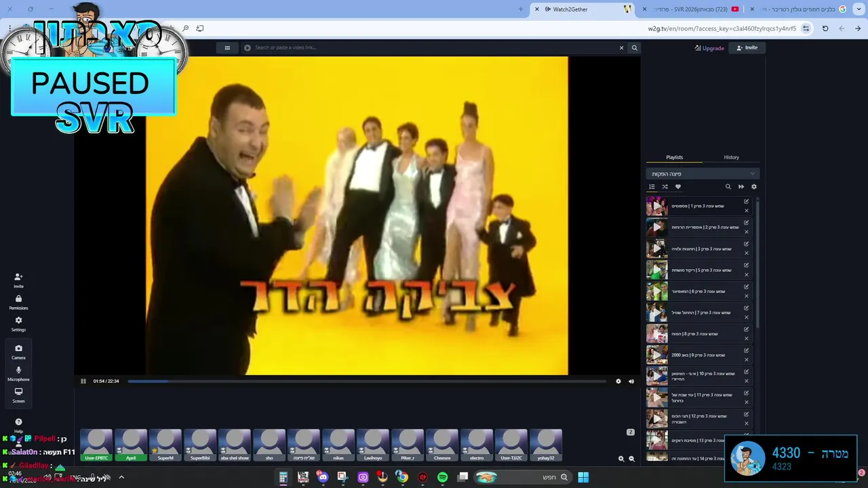Click user avatar 'aba shel show'
The height and width of the screenshot is (488, 868).
(235, 445)
